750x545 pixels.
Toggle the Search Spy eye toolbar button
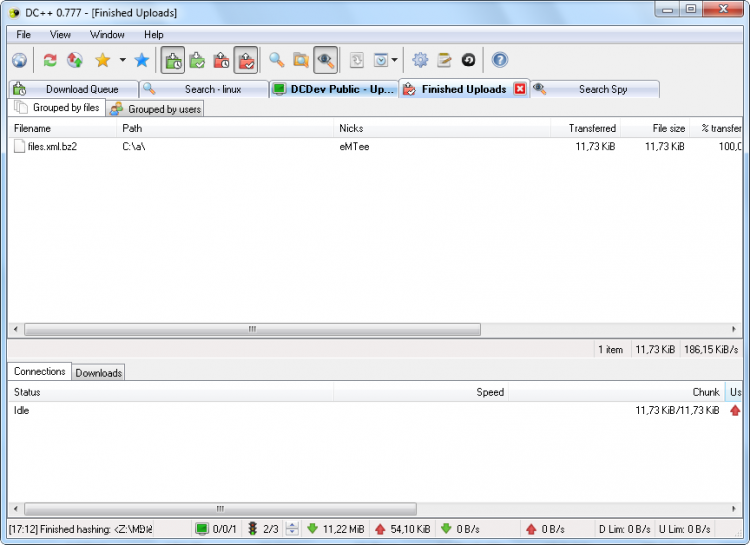tap(326, 60)
